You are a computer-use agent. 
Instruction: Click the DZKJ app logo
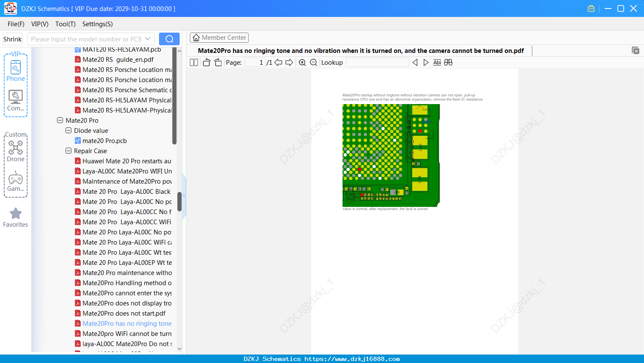tap(10, 8)
